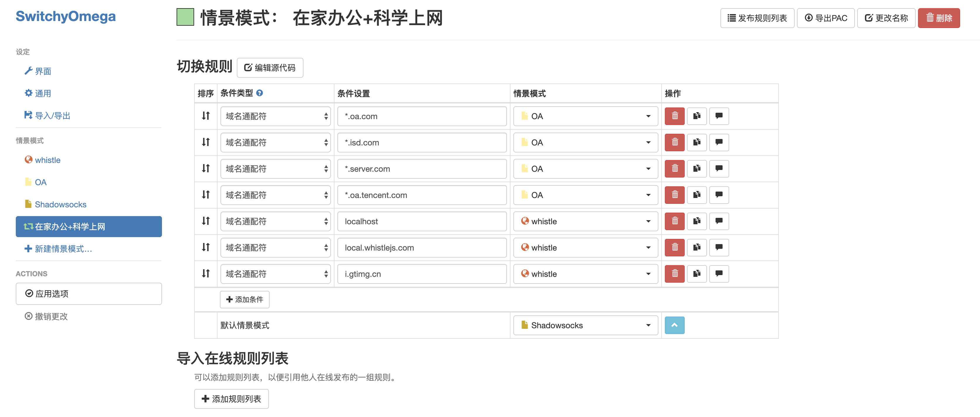Delete the i.gtimg.cn rule

pyautogui.click(x=674, y=274)
